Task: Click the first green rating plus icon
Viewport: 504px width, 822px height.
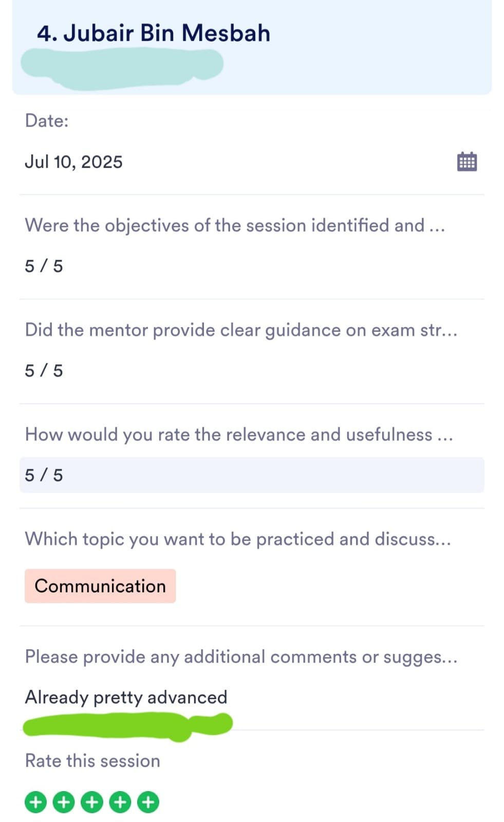Action: [x=35, y=802]
